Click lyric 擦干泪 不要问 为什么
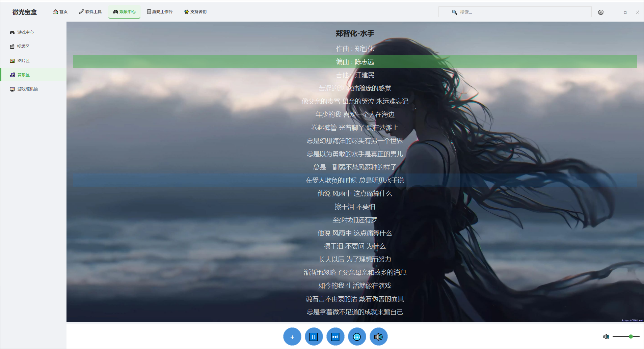The image size is (644, 349). [355, 246]
